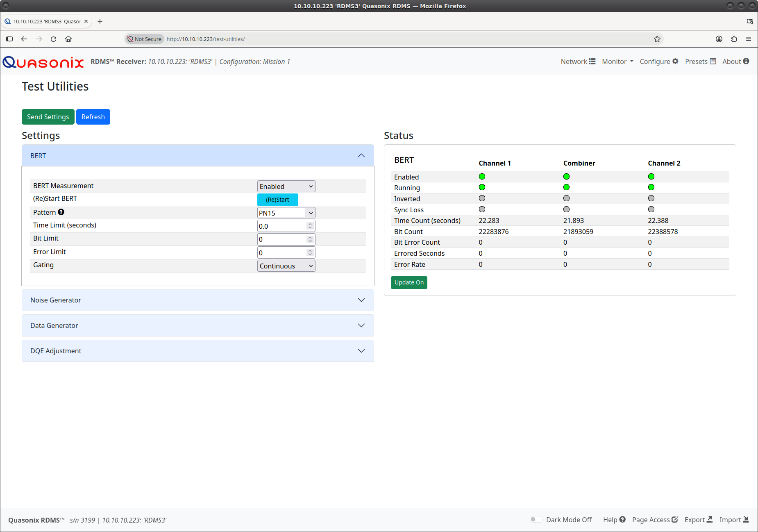
Task: Click the Export link
Action: pyautogui.click(x=698, y=519)
